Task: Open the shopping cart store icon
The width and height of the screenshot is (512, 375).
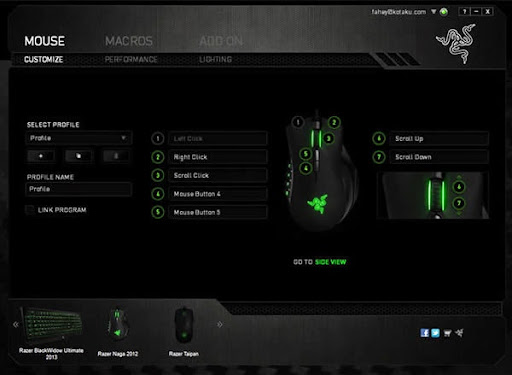Action: pyautogui.click(x=448, y=333)
